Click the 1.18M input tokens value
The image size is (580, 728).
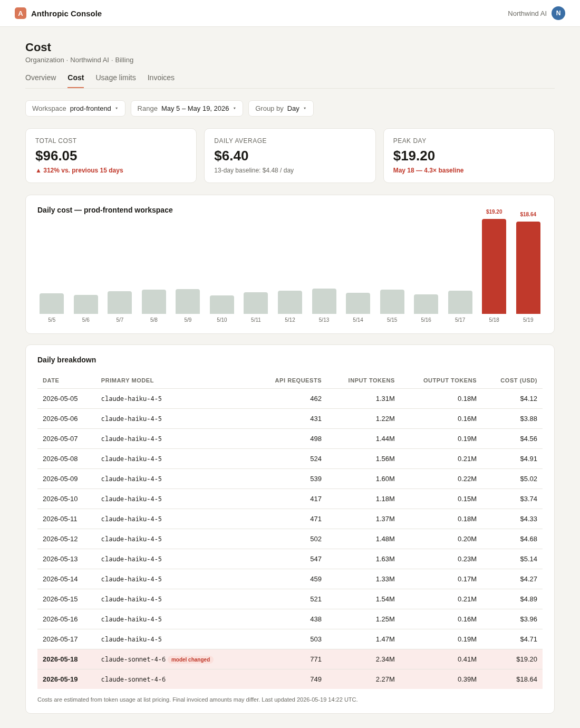(x=385, y=499)
